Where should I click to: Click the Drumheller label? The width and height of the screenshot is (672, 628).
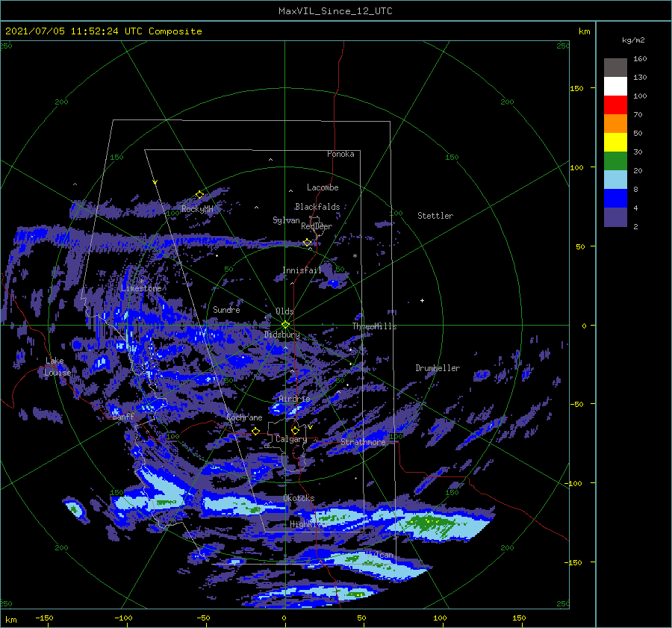pyautogui.click(x=438, y=368)
